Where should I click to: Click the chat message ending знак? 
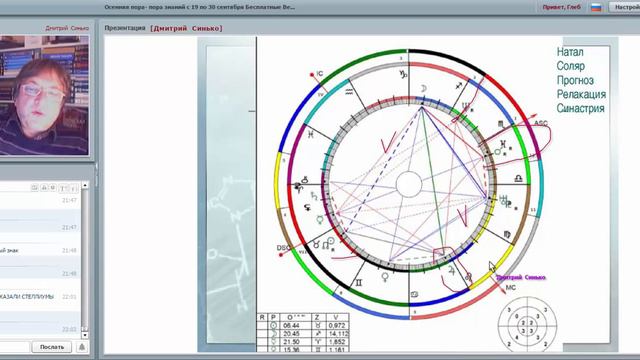pos(9,250)
